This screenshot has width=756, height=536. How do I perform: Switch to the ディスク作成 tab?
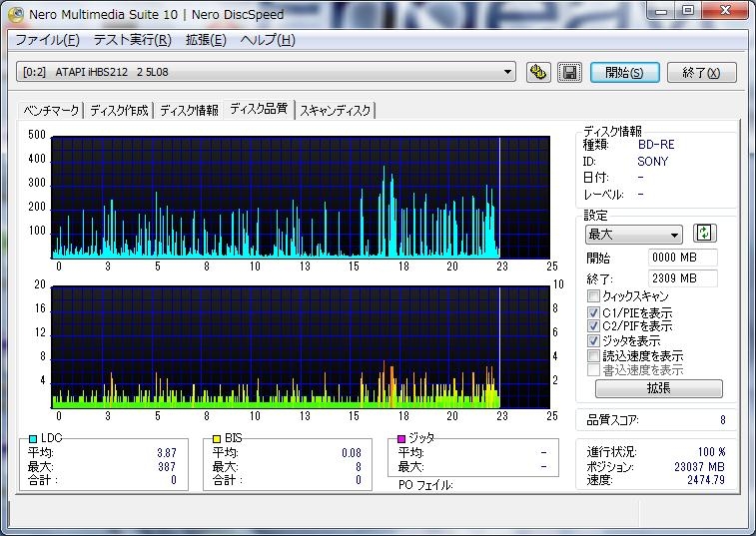click(x=119, y=111)
